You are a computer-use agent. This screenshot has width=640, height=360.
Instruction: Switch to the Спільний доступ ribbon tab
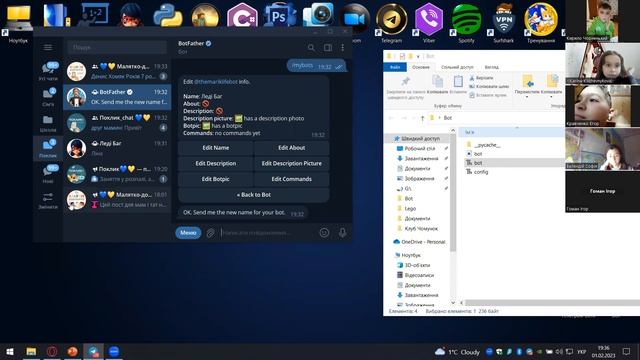coord(457,67)
